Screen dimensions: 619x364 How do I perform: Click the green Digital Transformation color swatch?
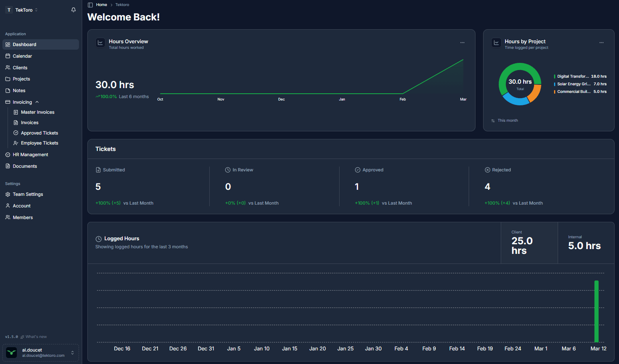click(x=556, y=76)
